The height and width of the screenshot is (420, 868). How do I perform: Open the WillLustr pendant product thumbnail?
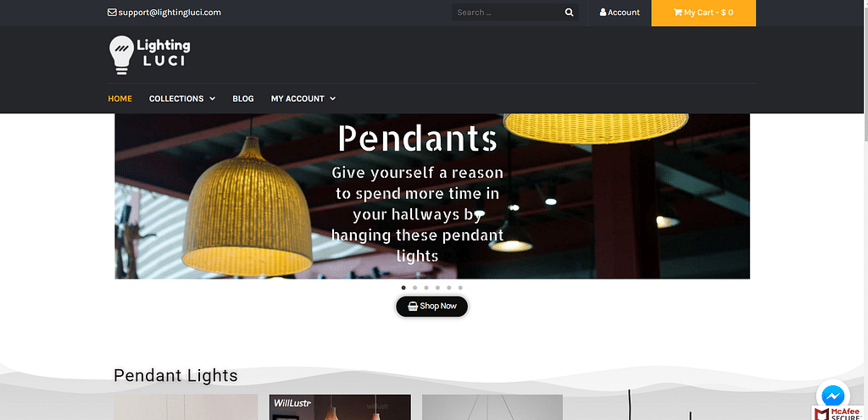tap(340, 407)
